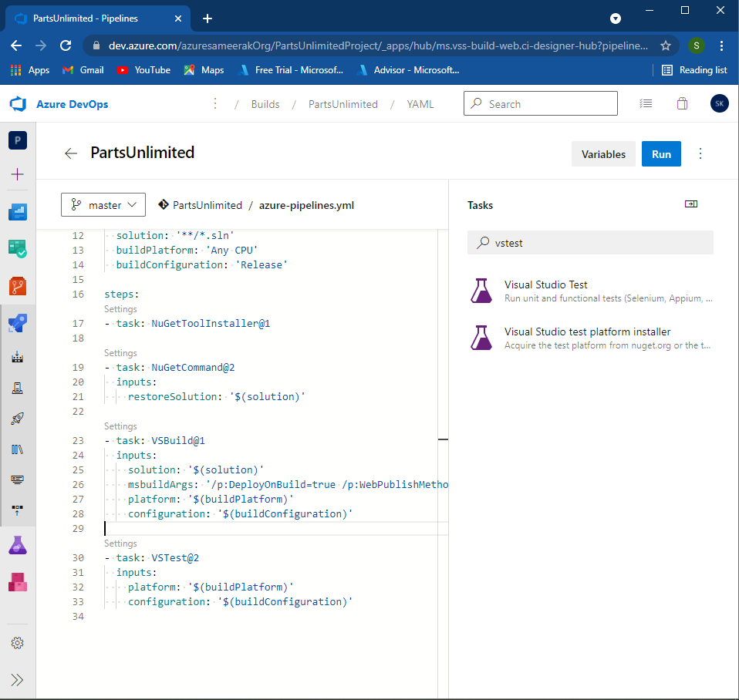This screenshot has width=739, height=700.
Task: Open Settings for NuGetCommand task
Action: coord(120,353)
